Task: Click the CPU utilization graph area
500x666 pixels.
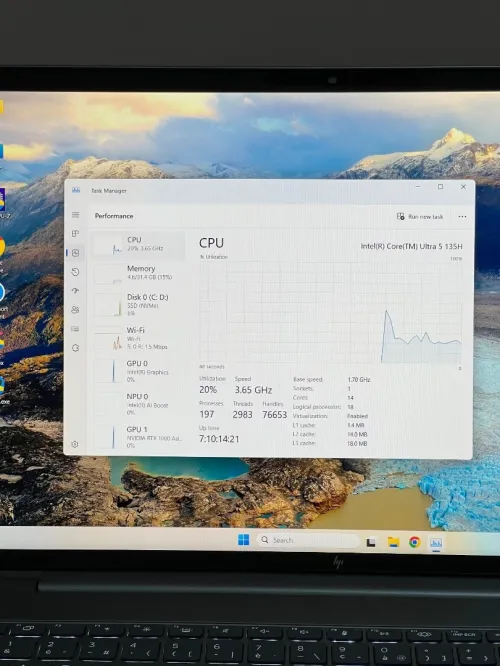Action: pyautogui.click(x=331, y=312)
